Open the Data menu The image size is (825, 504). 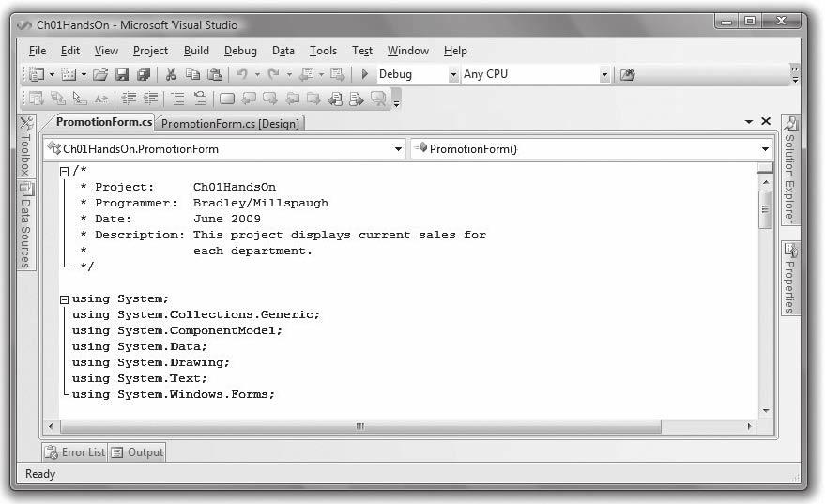(283, 51)
